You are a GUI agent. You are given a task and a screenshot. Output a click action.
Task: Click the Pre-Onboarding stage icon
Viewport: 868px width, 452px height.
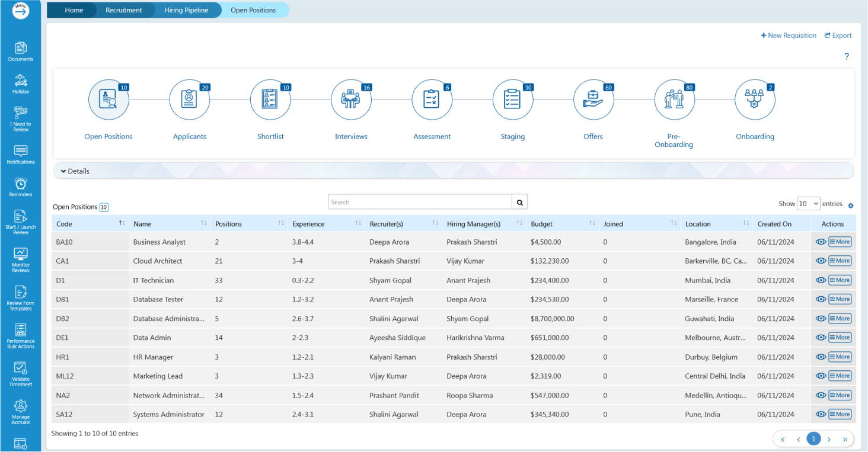674,100
